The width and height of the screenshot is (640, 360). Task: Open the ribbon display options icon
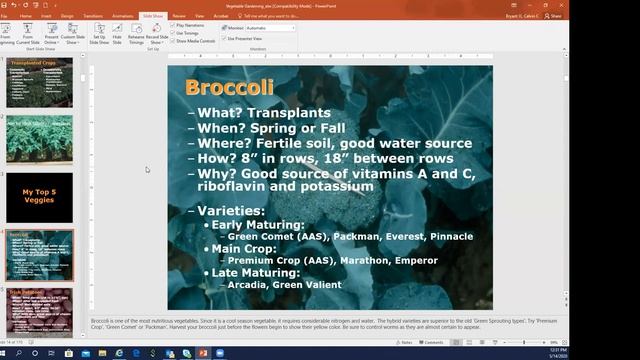(514, 5)
